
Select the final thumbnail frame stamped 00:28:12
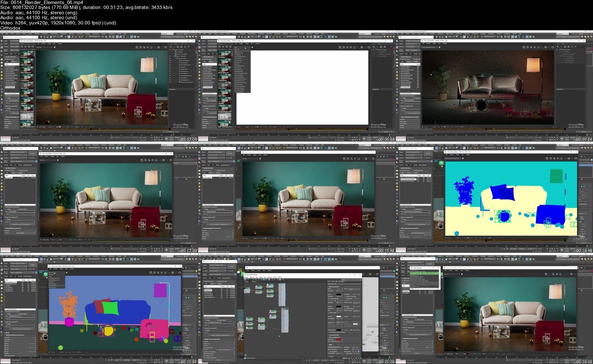coord(494,309)
